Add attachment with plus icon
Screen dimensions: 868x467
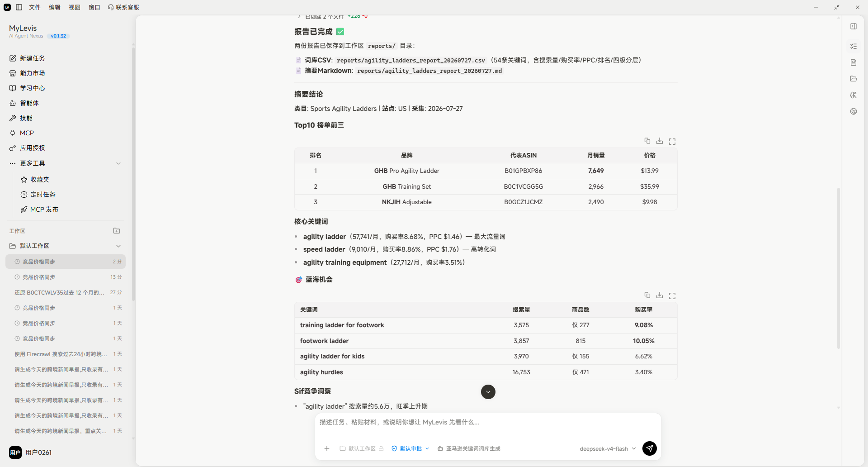(x=327, y=448)
